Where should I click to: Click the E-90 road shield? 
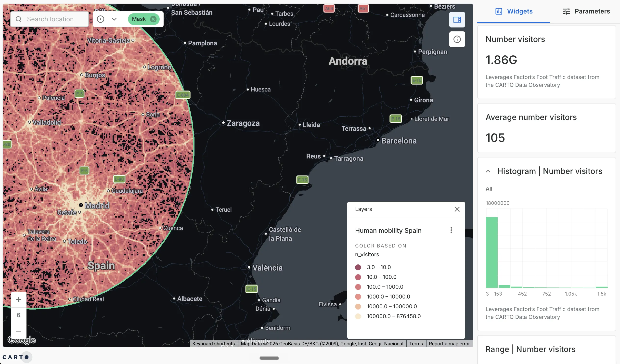click(x=119, y=179)
